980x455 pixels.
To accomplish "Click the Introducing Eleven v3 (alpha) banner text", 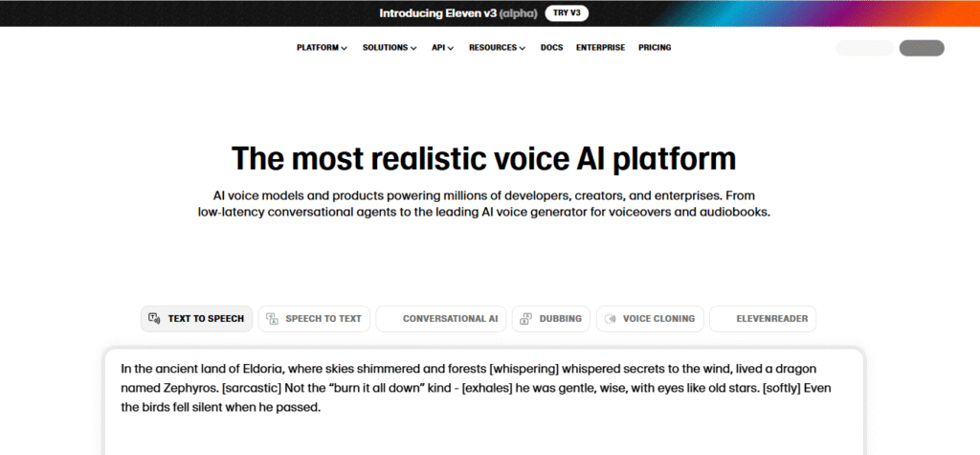I will [458, 13].
